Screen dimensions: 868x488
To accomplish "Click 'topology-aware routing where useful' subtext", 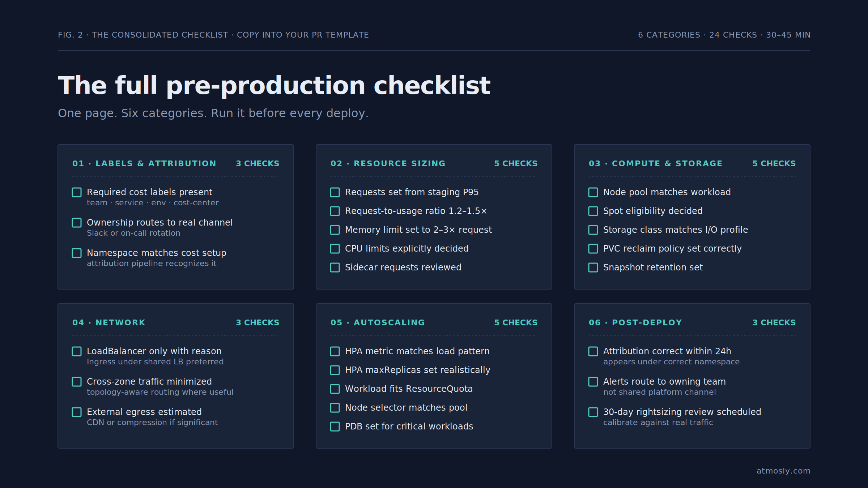I will [160, 392].
